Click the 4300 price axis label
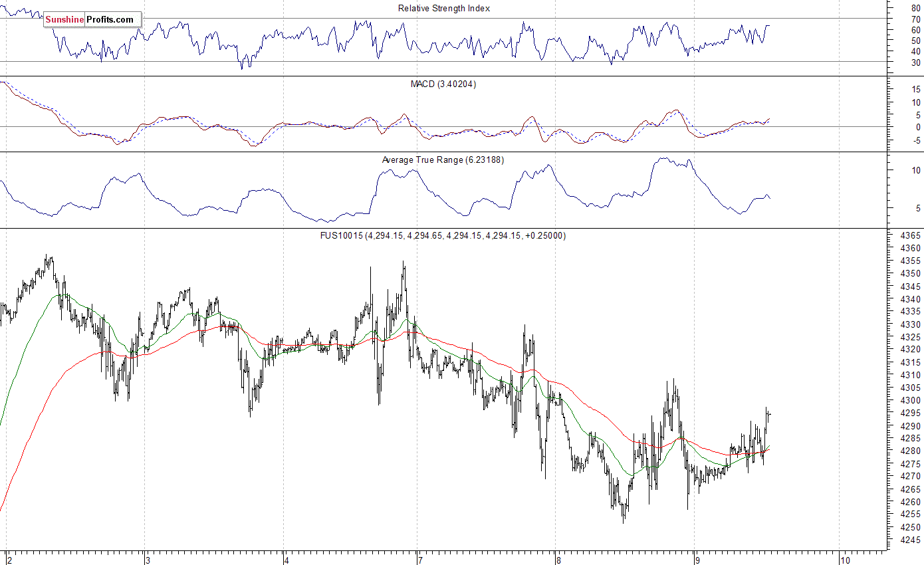This screenshot has width=924, height=565. click(909, 400)
